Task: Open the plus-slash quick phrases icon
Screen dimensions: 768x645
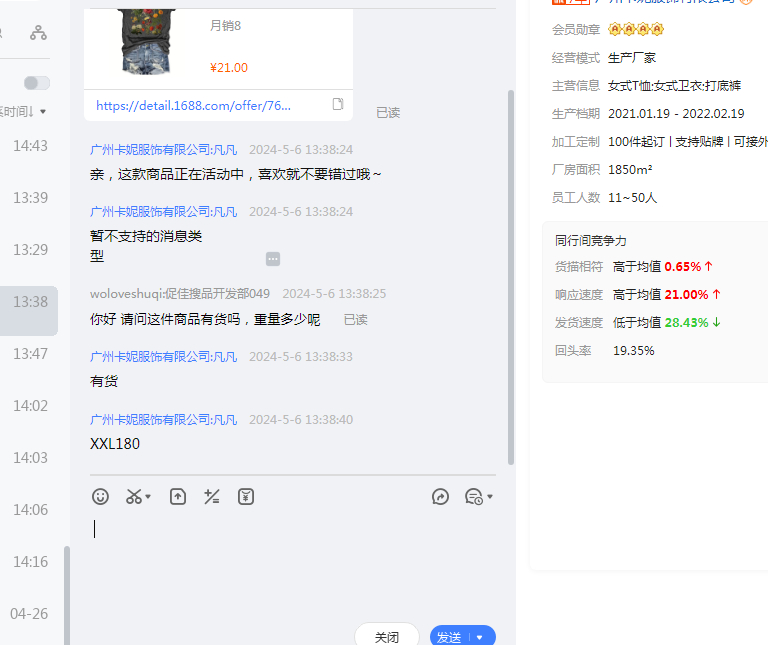Action: [x=211, y=496]
